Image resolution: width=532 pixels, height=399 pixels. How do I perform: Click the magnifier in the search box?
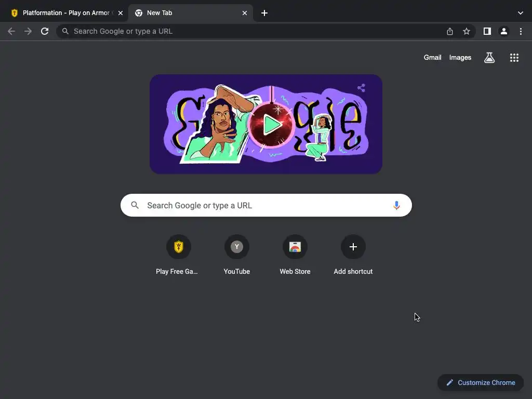click(x=135, y=205)
